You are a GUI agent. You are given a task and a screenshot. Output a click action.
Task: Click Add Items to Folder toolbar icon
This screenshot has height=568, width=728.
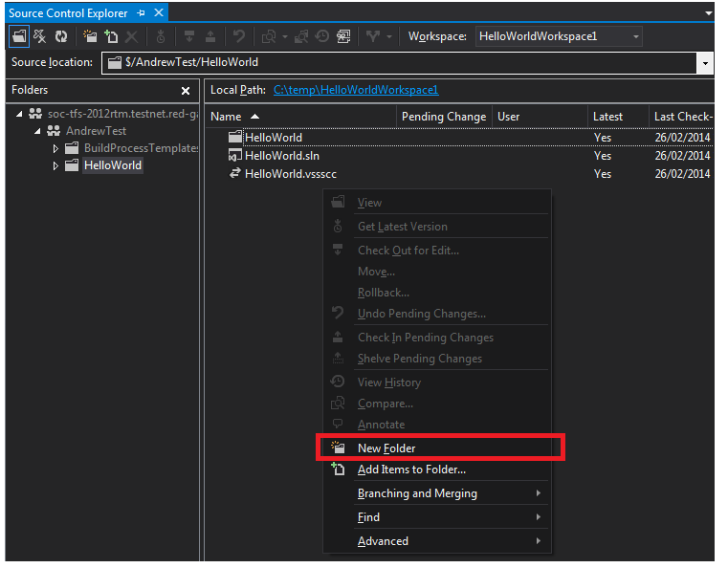pyautogui.click(x=111, y=36)
